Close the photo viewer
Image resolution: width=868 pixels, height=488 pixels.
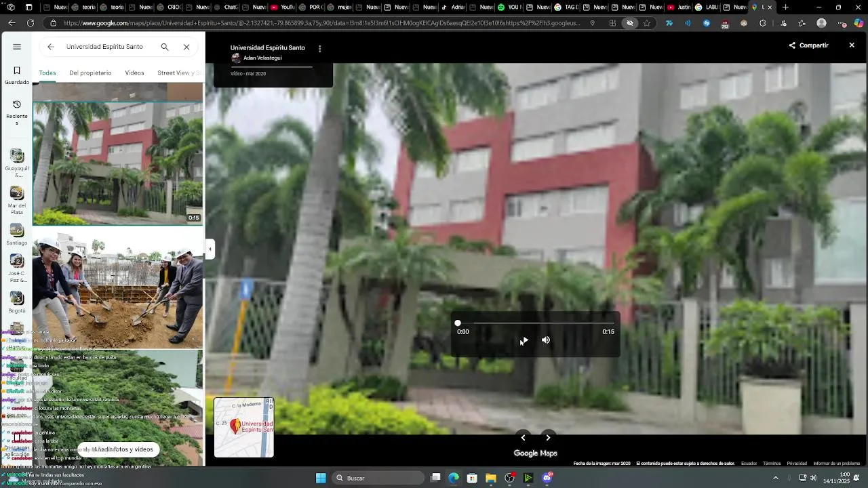pos(852,45)
